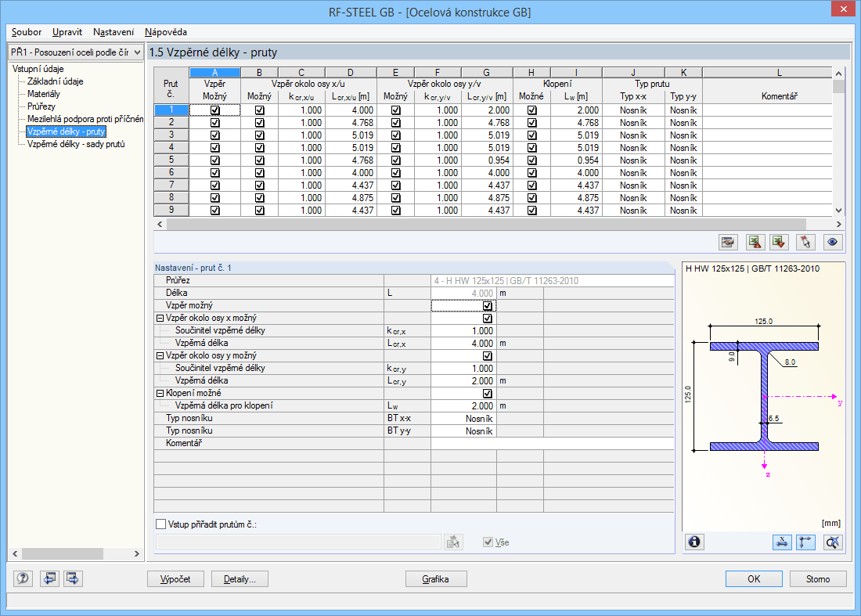Screen dimensions: 861x616
Task: Click navigator horizontal scrollbar right arrow
Action: coord(137,554)
